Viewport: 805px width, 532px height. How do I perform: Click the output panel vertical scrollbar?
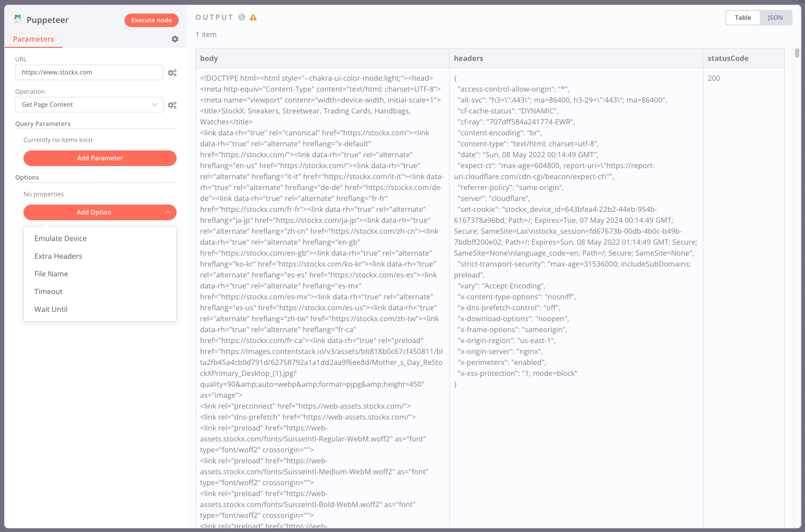[x=797, y=53]
